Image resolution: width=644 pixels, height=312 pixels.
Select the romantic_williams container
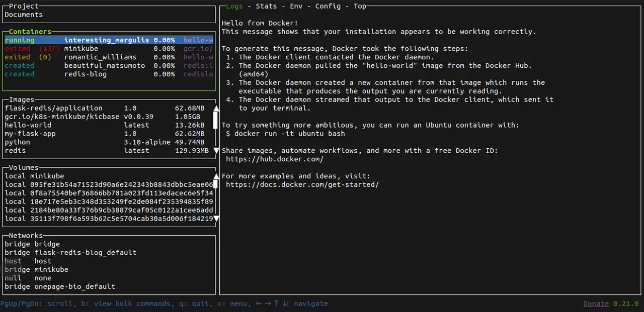(100, 57)
